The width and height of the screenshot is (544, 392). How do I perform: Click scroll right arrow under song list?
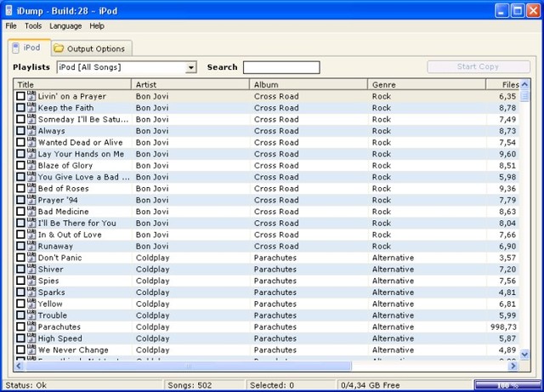click(x=513, y=366)
